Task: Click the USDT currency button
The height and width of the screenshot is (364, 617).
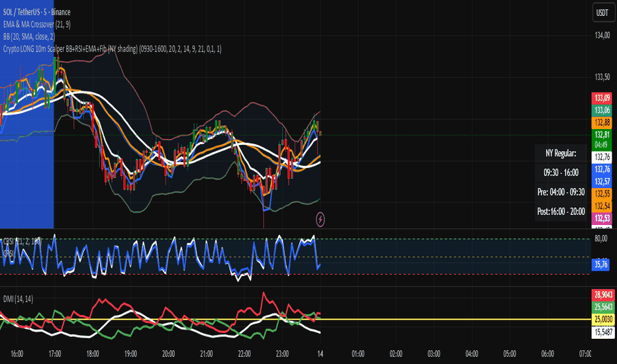Action: click(x=602, y=12)
